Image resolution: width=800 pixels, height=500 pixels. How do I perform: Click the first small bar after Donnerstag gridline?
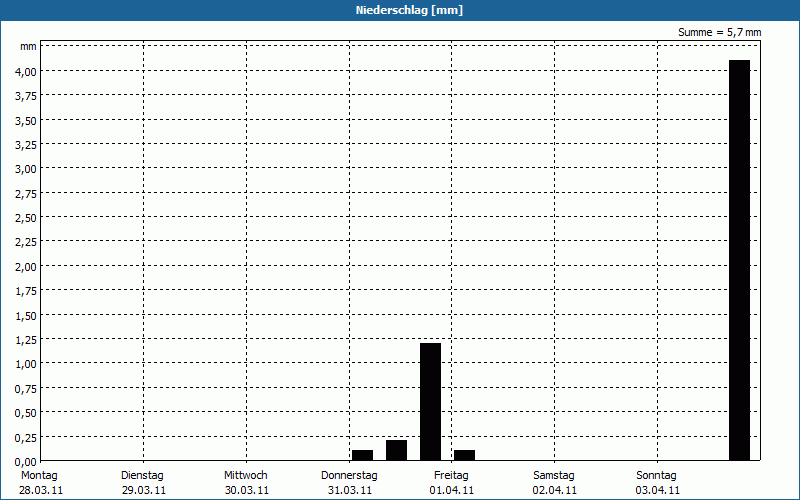[362, 455]
